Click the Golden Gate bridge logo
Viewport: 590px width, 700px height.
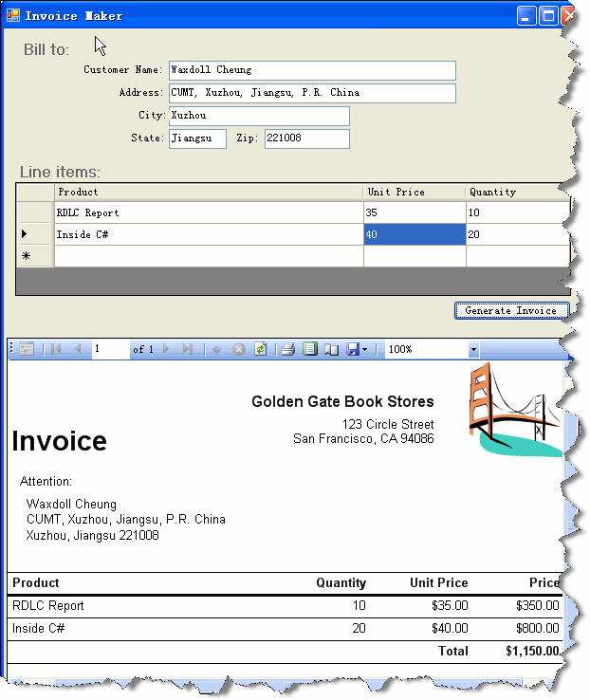(515, 410)
